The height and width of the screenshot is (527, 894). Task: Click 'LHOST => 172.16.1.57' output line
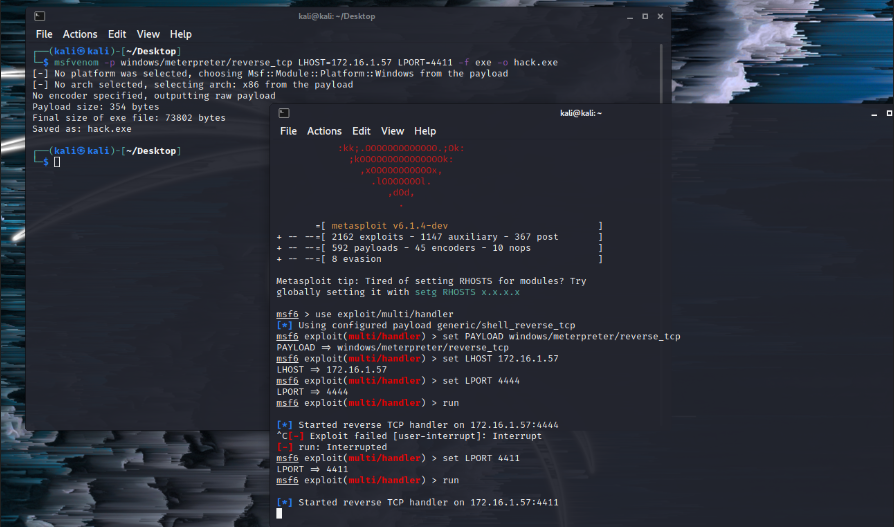332,370
